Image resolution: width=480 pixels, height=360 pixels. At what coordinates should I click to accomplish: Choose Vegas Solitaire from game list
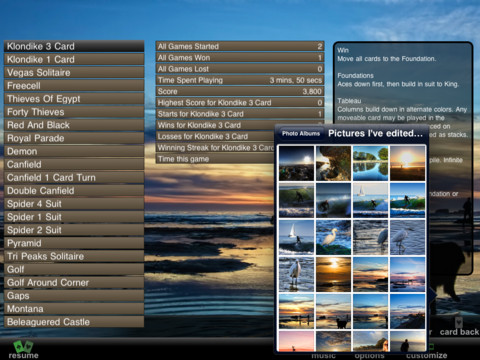[x=74, y=73]
